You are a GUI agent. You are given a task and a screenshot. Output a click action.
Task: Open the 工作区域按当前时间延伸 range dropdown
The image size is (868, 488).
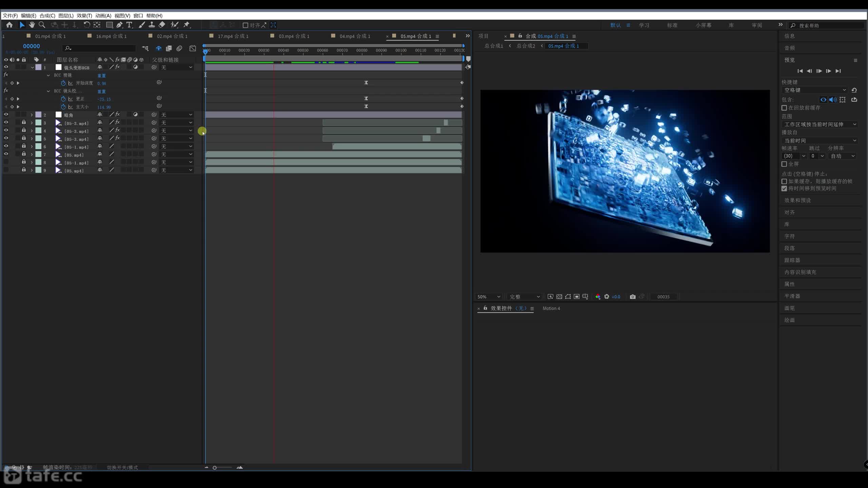click(820, 124)
